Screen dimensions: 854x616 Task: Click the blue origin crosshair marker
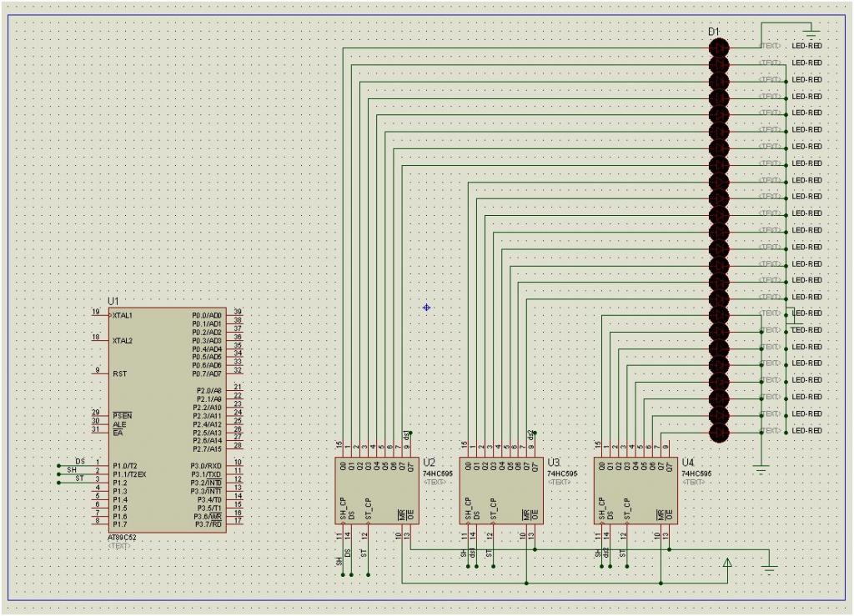(426, 308)
